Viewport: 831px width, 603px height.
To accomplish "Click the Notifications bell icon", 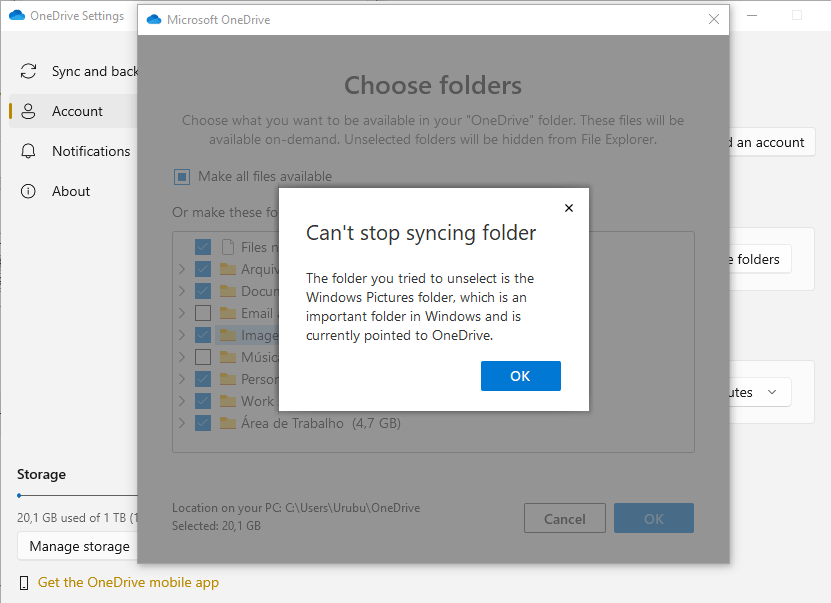I will (x=28, y=151).
